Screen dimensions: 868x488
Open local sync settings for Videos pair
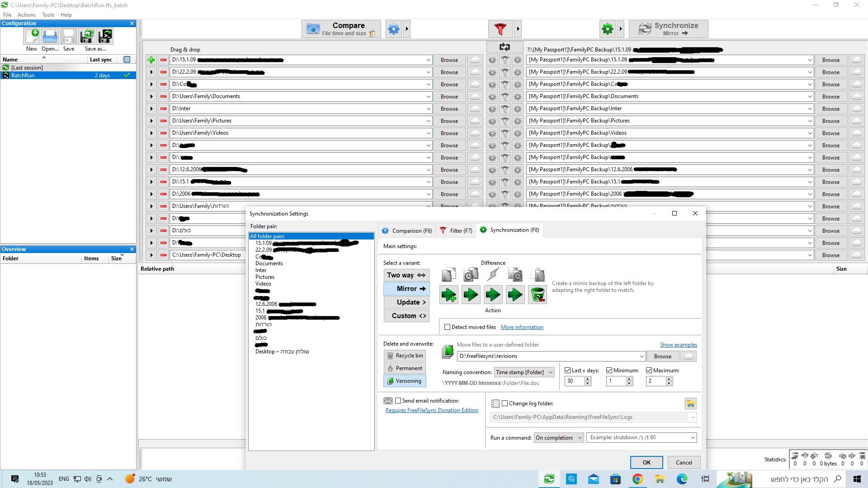pos(518,133)
